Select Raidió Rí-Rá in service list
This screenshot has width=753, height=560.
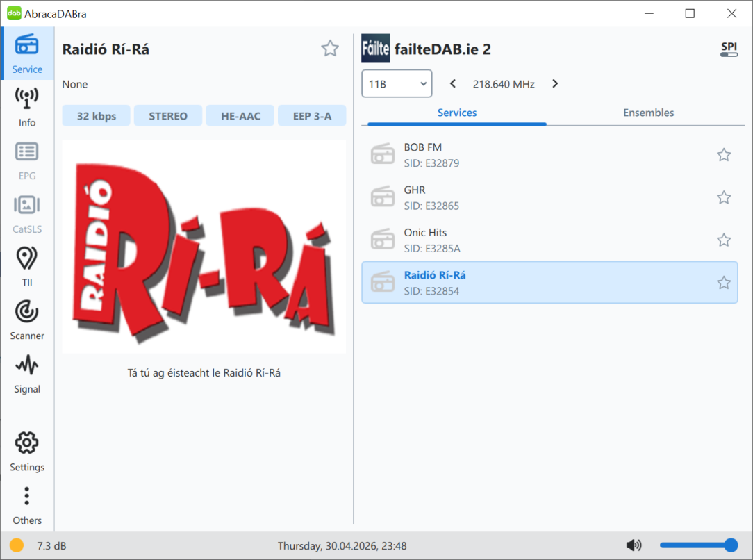click(549, 282)
